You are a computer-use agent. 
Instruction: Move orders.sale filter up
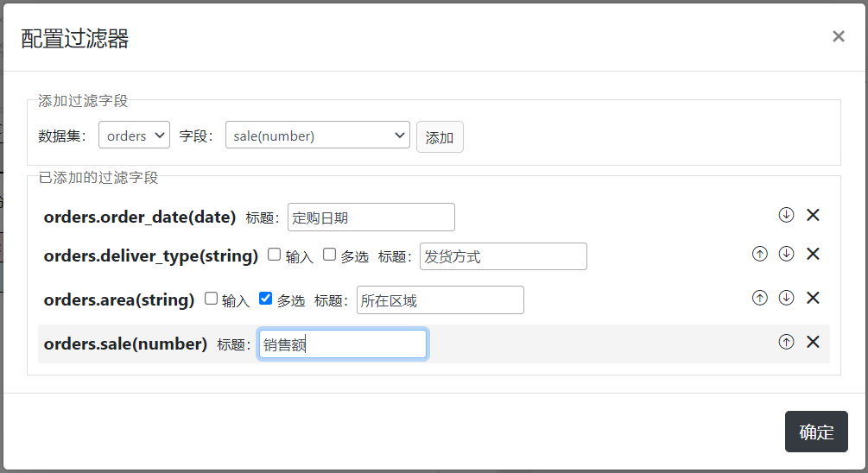pos(786,342)
